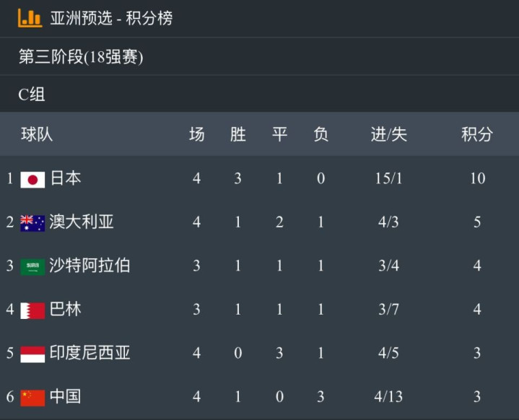Open team 中国 in standings
This screenshot has height=420, width=519.
pyautogui.click(x=65, y=396)
